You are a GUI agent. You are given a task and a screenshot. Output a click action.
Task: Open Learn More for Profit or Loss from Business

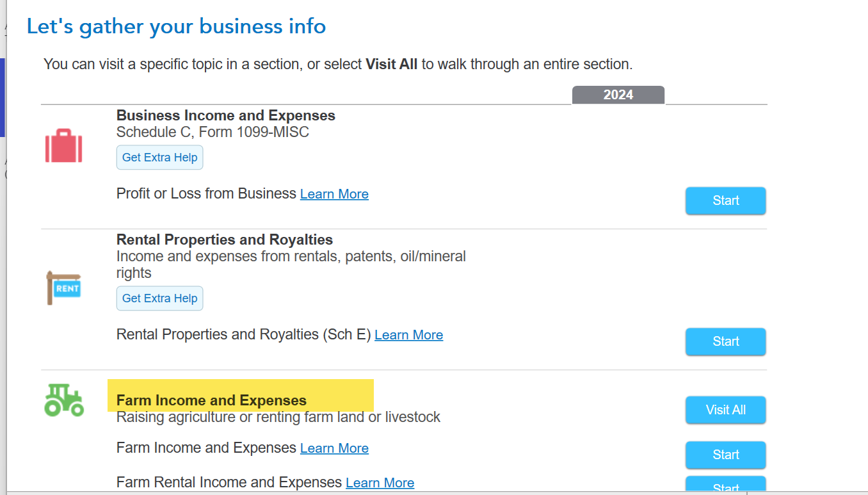point(334,194)
